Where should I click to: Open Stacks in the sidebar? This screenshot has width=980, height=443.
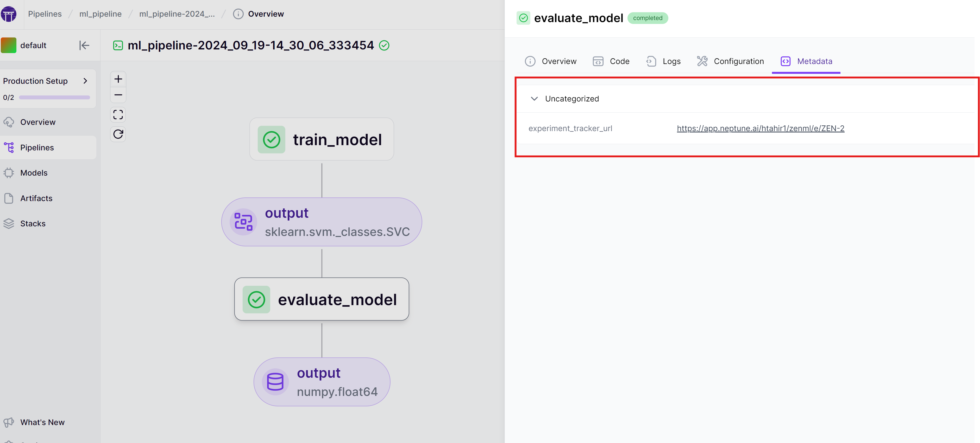click(x=33, y=224)
